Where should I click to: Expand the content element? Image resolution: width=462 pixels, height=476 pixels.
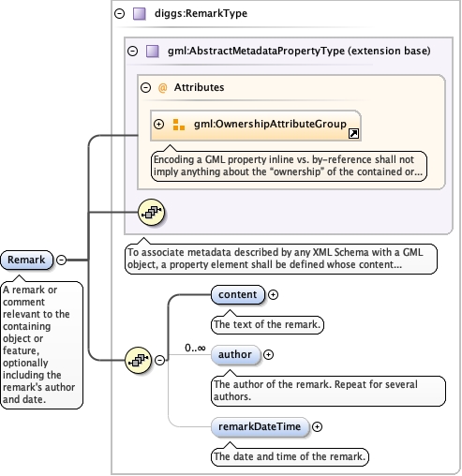pyautogui.click(x=273, y=295)
